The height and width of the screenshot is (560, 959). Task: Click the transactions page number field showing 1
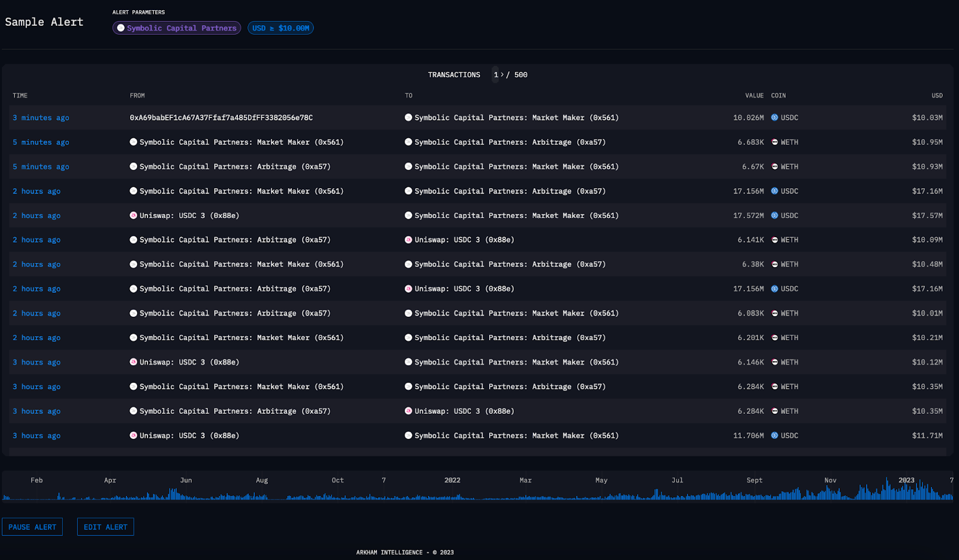coord(496,75)
